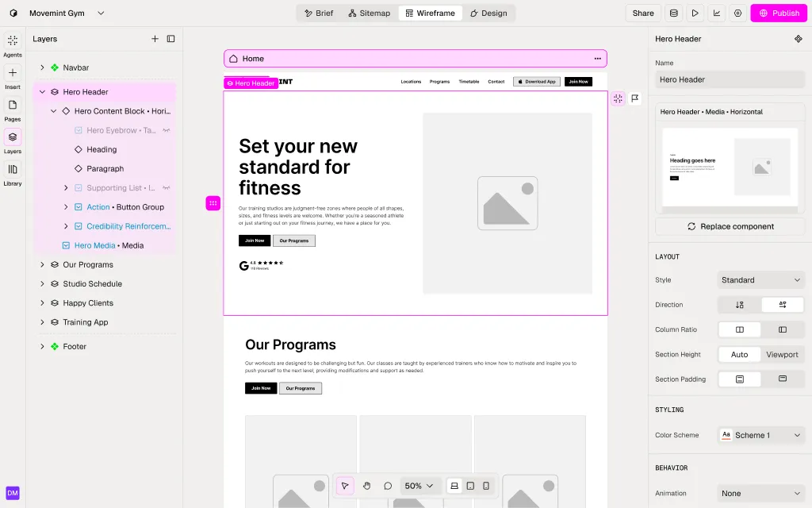Expand the Action Button Group layer
Image resolution: width=812 pixels, height=508 pixels.
tap(66, 207)
